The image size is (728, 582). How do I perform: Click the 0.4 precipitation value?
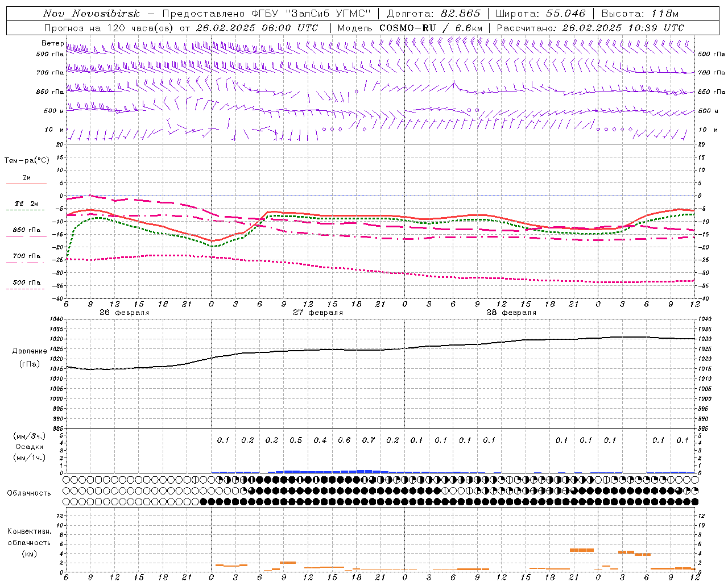pyautogui.click(x=320, y=440)
